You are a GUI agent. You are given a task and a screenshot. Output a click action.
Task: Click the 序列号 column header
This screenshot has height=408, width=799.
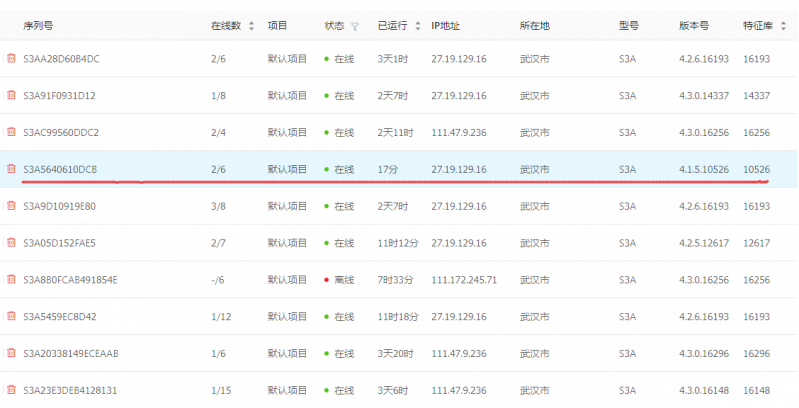[37, 25]
